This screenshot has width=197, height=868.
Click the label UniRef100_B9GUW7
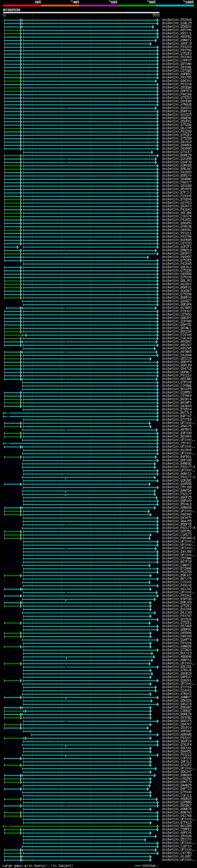(177, 707)
